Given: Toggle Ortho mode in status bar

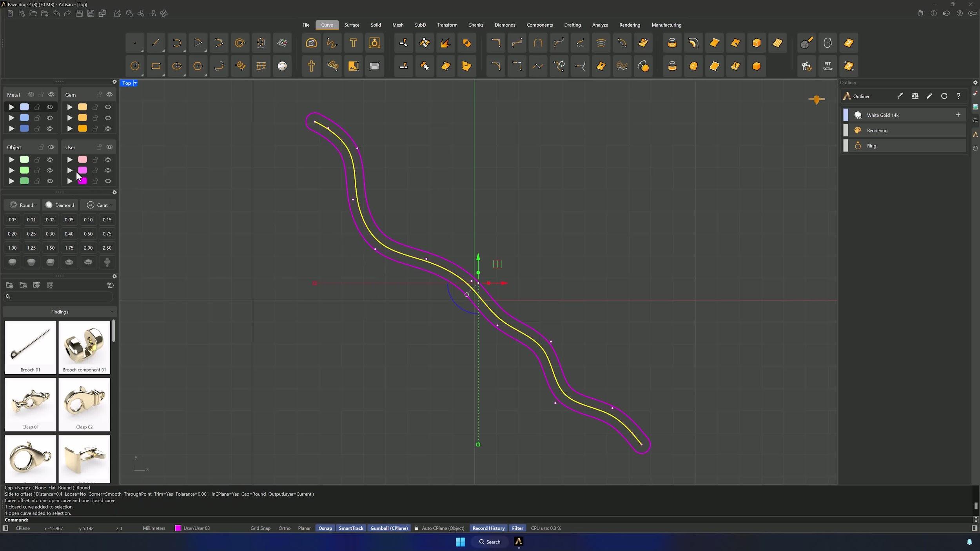Looking at the screenshot, I should pos(284,528).
